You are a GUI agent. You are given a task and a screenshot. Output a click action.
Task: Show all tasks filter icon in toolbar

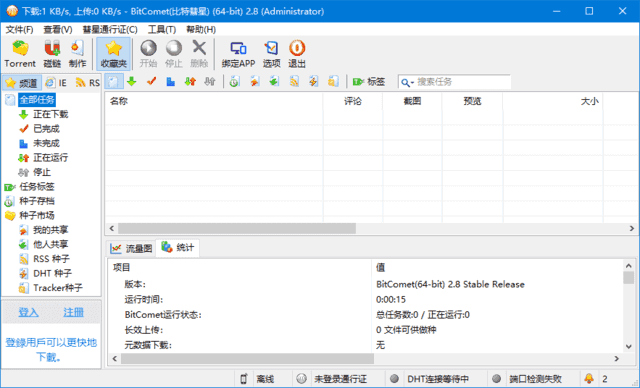coord(113,82)
